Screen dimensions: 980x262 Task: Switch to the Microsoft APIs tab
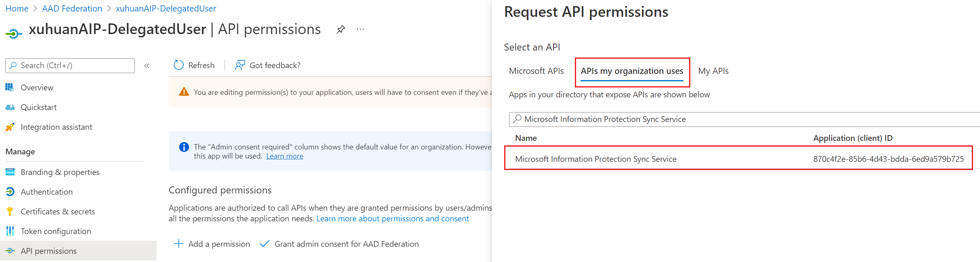536,71
